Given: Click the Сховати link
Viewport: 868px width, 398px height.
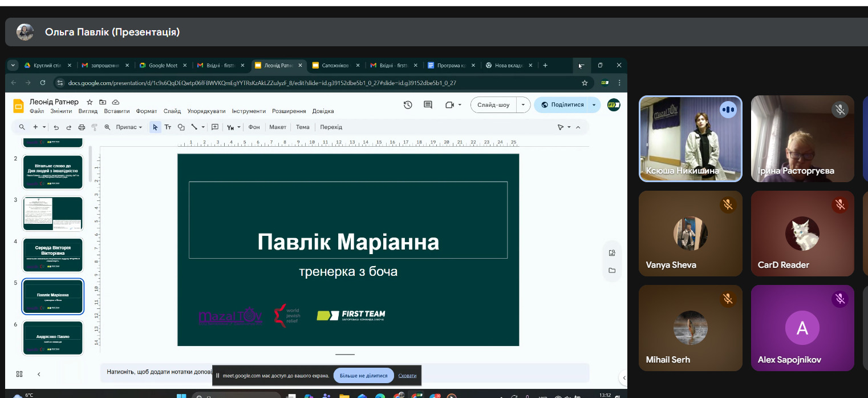Looking at the screenshot, I should [407, 376].
